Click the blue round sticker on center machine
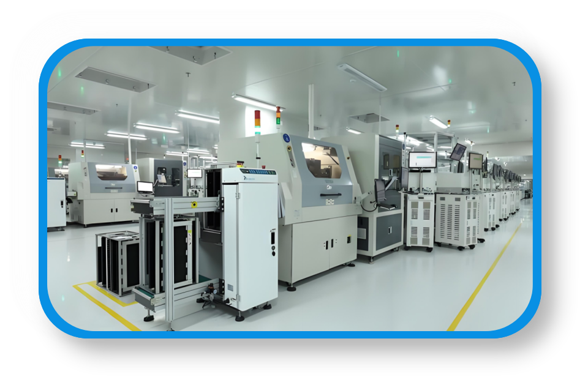Screen dimensions: 588x385 pyautogui.click(x=286, y=139)
